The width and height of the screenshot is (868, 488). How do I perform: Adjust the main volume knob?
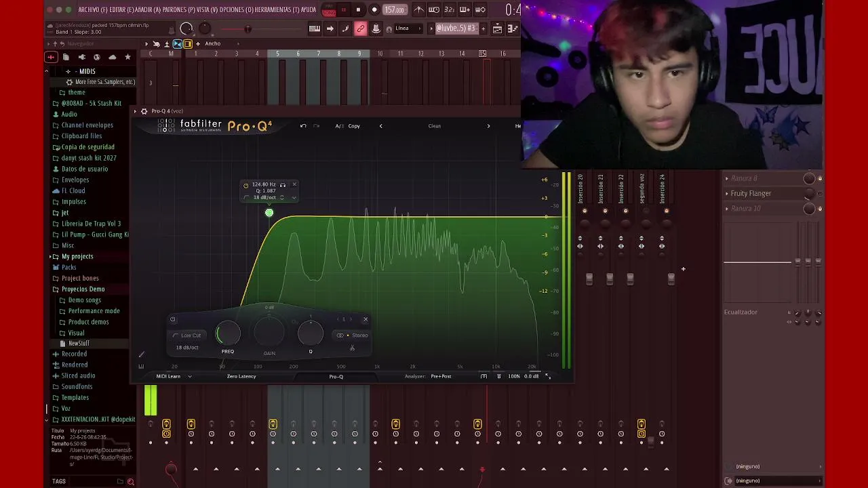click(186, 28)
